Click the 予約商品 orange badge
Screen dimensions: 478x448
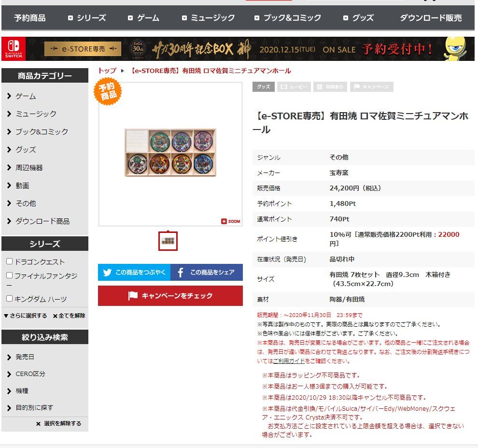(x=108, y=91)
